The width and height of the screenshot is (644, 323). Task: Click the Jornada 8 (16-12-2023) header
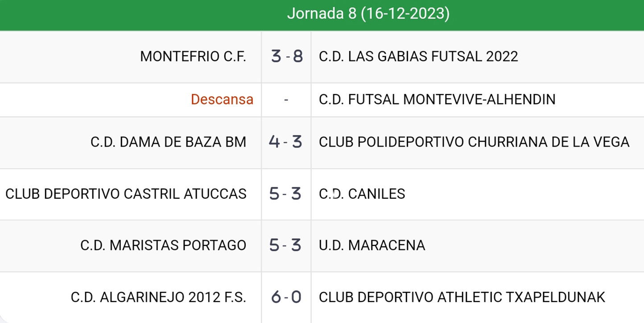pyautogui.click(x=368, y=14)
